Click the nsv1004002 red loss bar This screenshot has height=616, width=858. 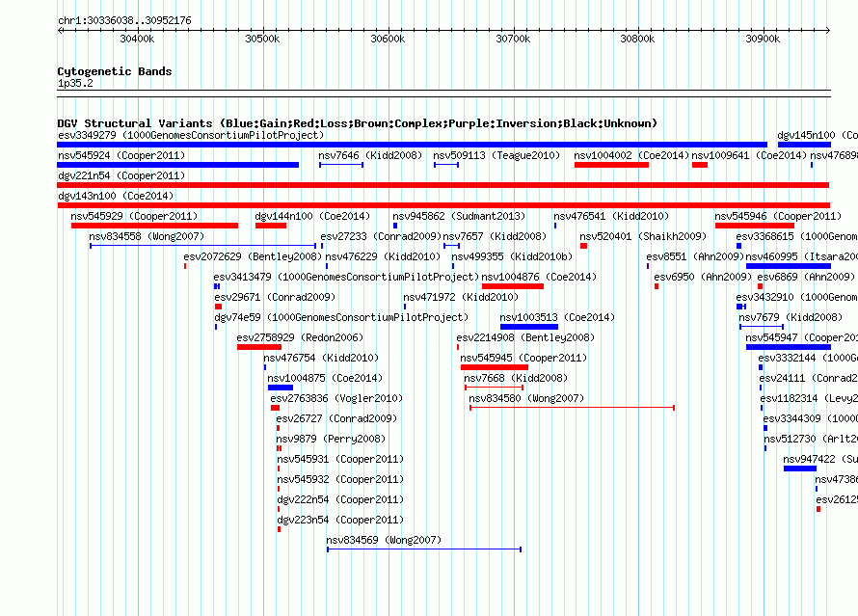click(611, 165)
